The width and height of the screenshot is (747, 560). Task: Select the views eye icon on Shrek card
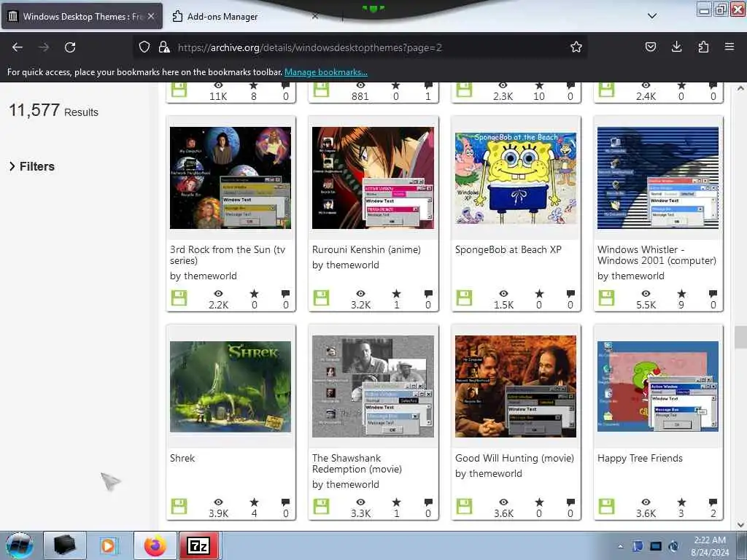[218, 502]
